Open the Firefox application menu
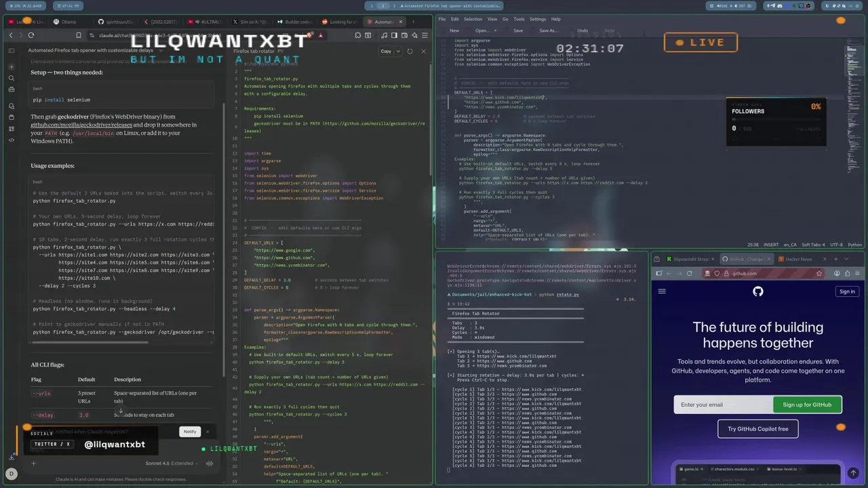Image resolution: width=868 pixels, height=488 pixels. (857, 273)
